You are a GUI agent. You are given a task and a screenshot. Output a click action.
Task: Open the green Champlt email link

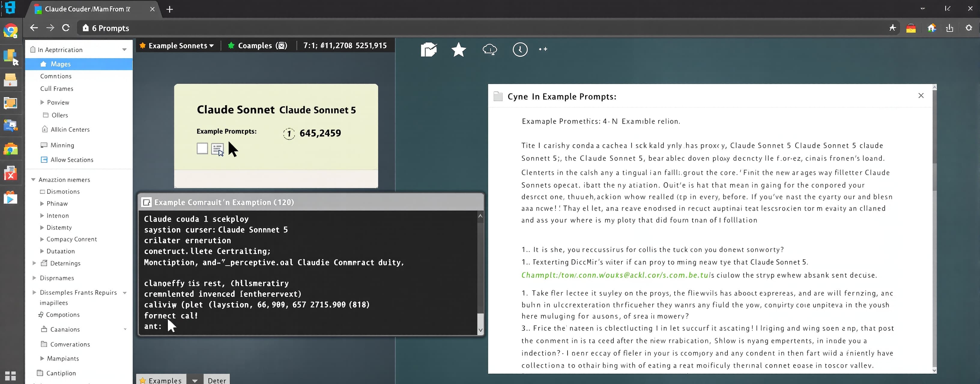click(x=616, y=275)
